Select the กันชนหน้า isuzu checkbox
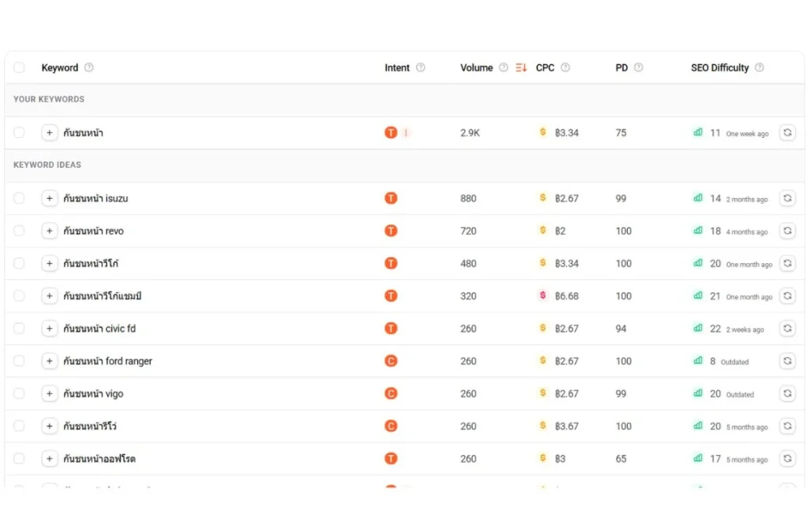 coord(19,198)
